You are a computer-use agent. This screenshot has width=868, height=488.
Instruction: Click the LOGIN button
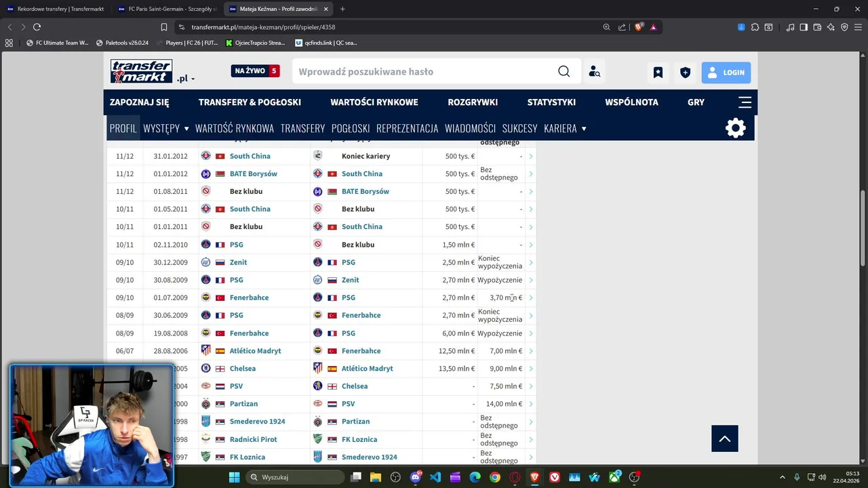(x=726, y=73)
